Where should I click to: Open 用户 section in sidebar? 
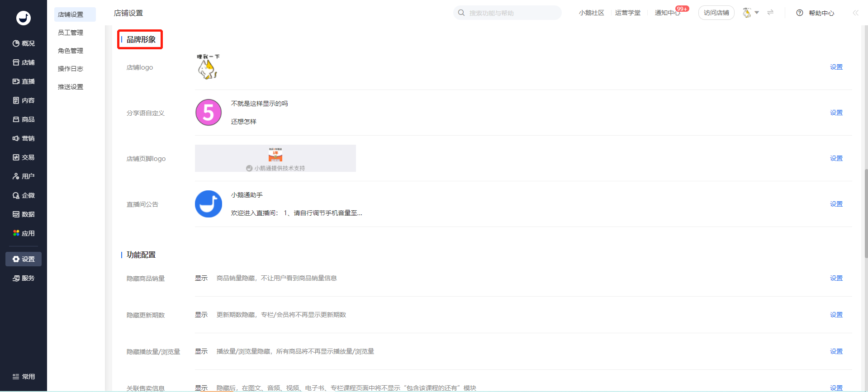(x=24, y=176)
